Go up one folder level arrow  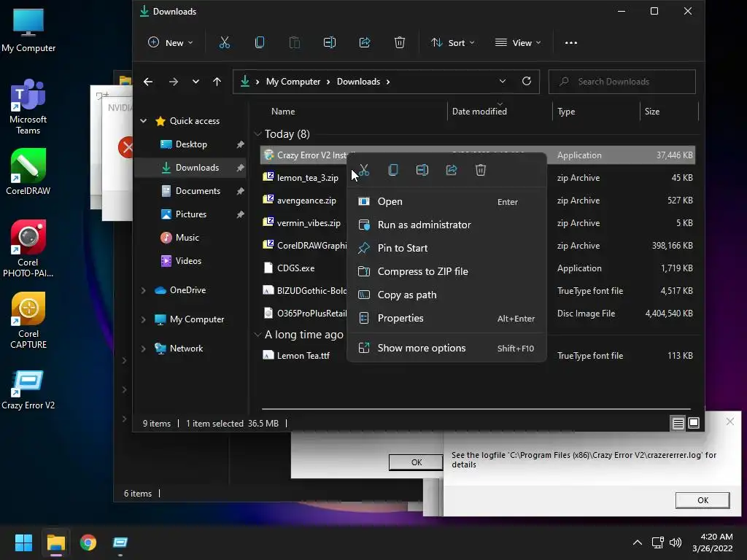tap(217, 82)
